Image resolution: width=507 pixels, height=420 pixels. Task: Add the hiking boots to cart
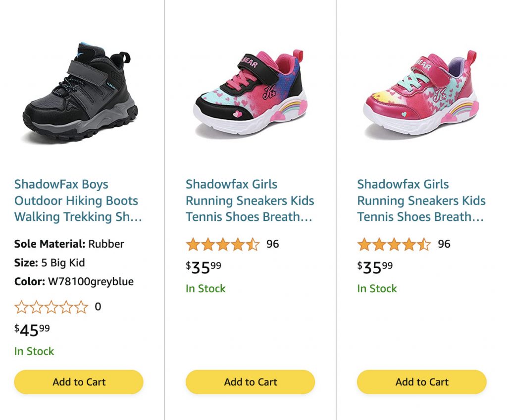coord(79,382)
